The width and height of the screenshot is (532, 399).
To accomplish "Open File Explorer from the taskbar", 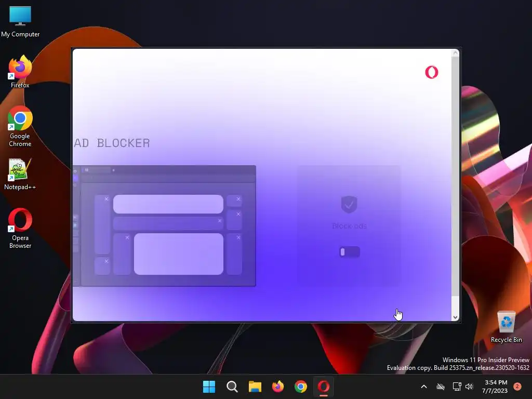I will 255,387.
